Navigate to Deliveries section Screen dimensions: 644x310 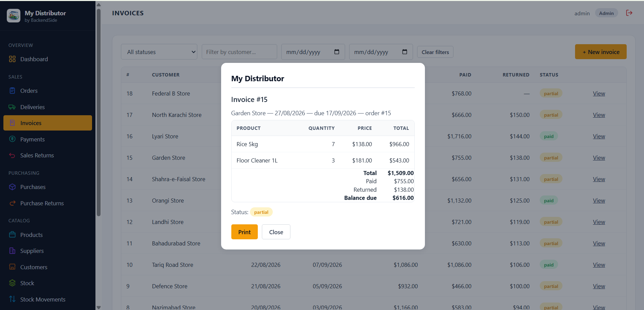point(48,107)
